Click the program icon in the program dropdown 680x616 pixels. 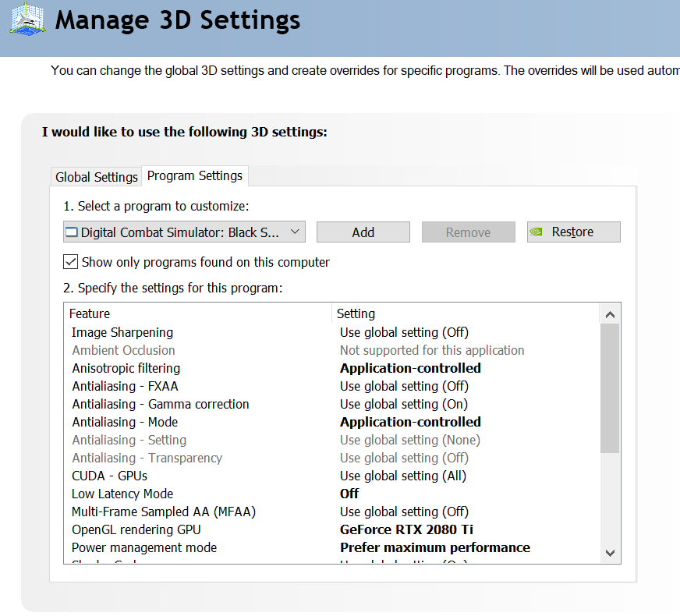(71, 232)
